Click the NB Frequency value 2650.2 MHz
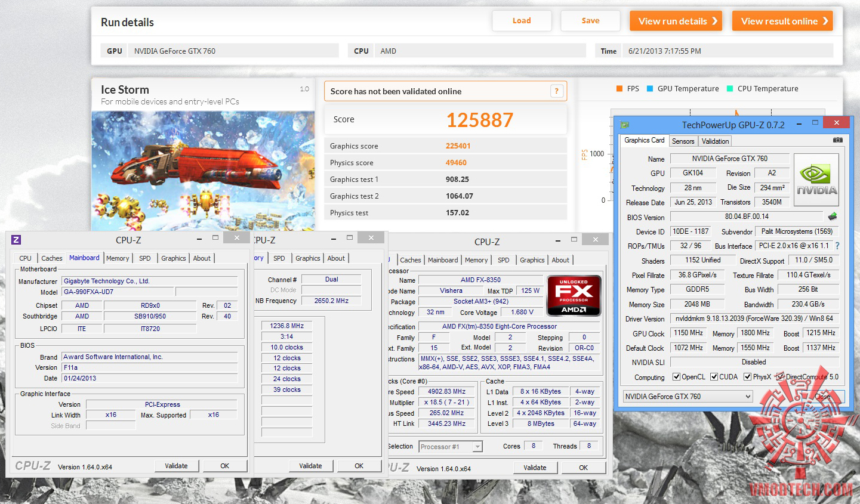 click(331, 301)
